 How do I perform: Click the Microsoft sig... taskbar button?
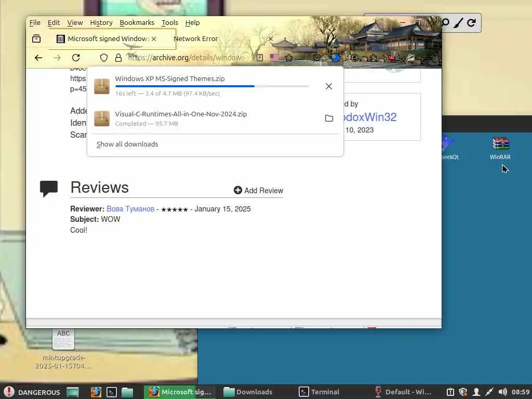[180, 392]
